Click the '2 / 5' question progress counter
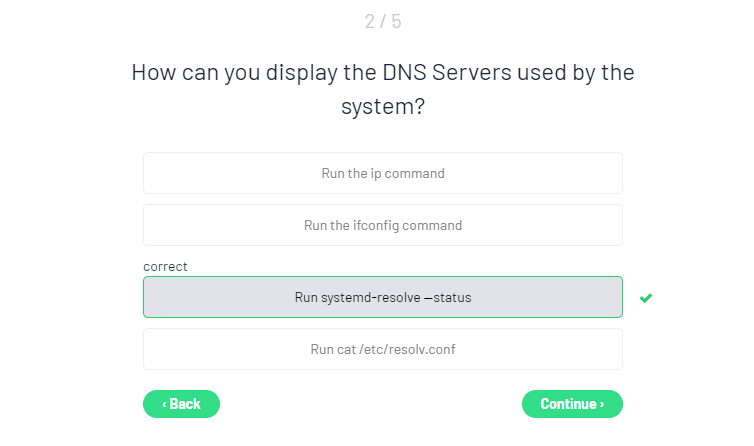 pos(383,21)
